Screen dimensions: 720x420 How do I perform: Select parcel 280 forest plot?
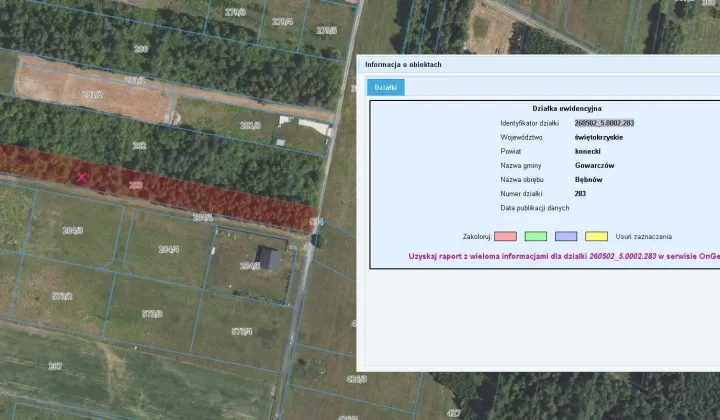tap(141, 49)
